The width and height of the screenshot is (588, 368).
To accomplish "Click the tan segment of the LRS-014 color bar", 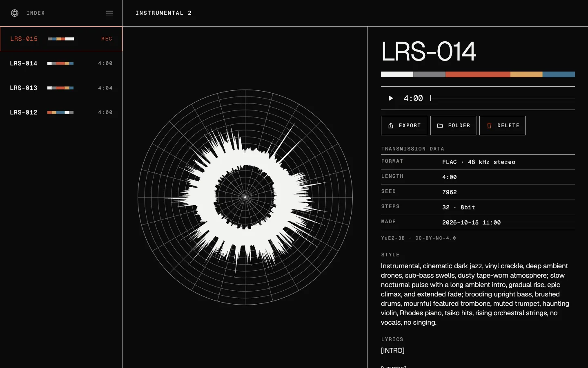I will [526, 74].
